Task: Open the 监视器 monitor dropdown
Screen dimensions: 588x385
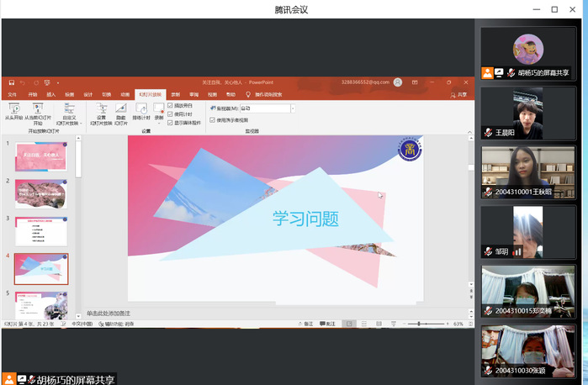Action: 293,108
